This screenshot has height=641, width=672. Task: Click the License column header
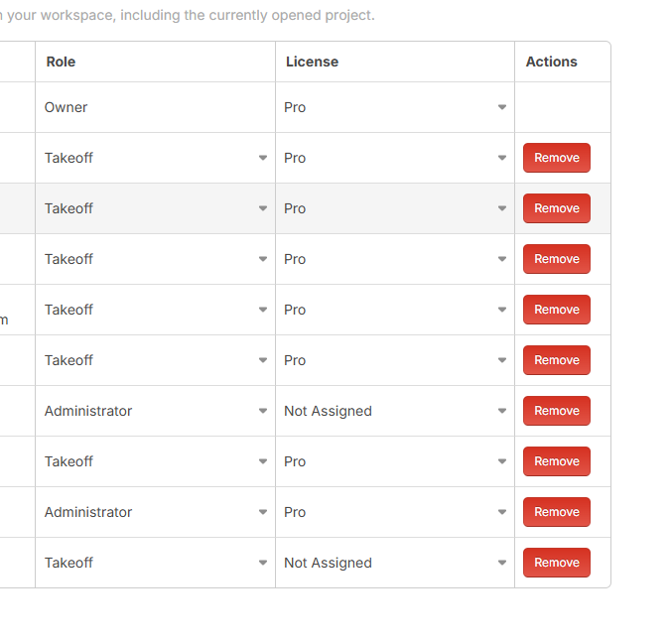(312, 62)
